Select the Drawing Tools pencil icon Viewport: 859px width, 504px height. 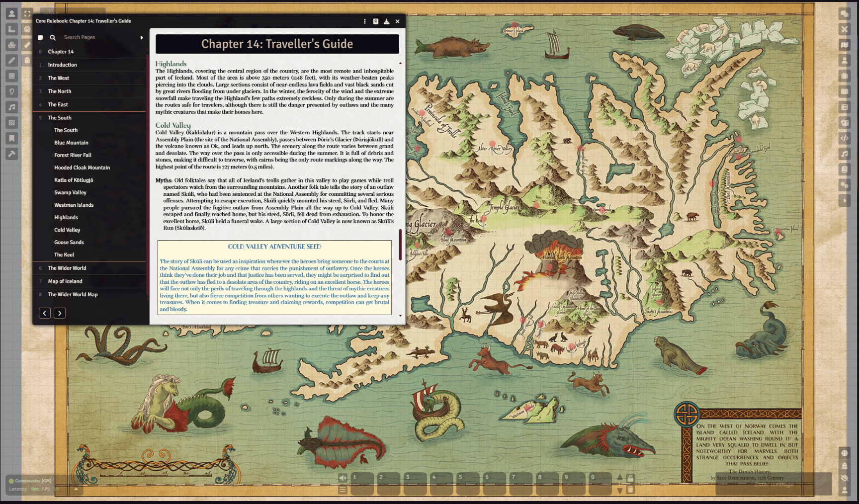12,61
